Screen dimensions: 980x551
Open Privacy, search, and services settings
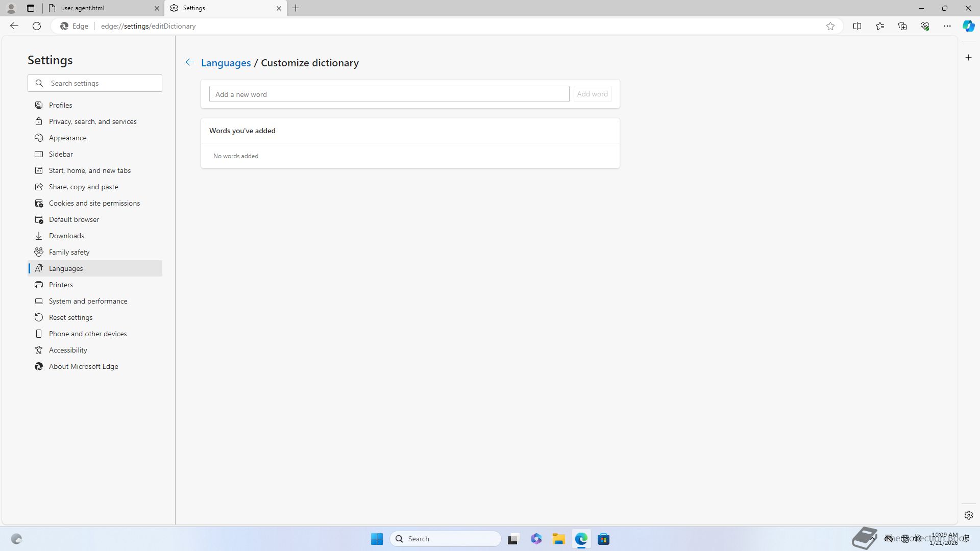pyautogui.click(x=92, y=121)
